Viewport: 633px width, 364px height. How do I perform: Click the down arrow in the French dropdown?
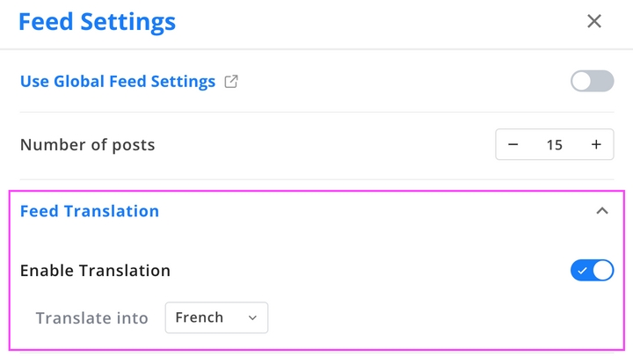[252, 318]
